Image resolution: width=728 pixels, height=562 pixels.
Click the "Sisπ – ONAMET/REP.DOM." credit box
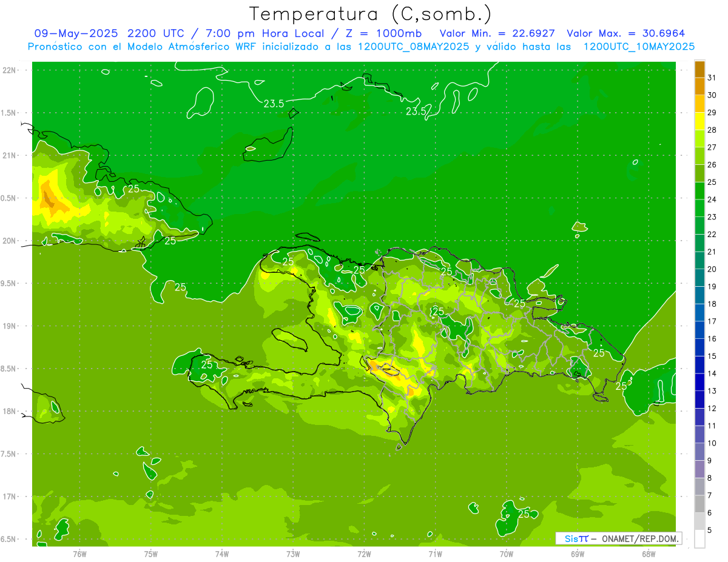click(619, 538)
